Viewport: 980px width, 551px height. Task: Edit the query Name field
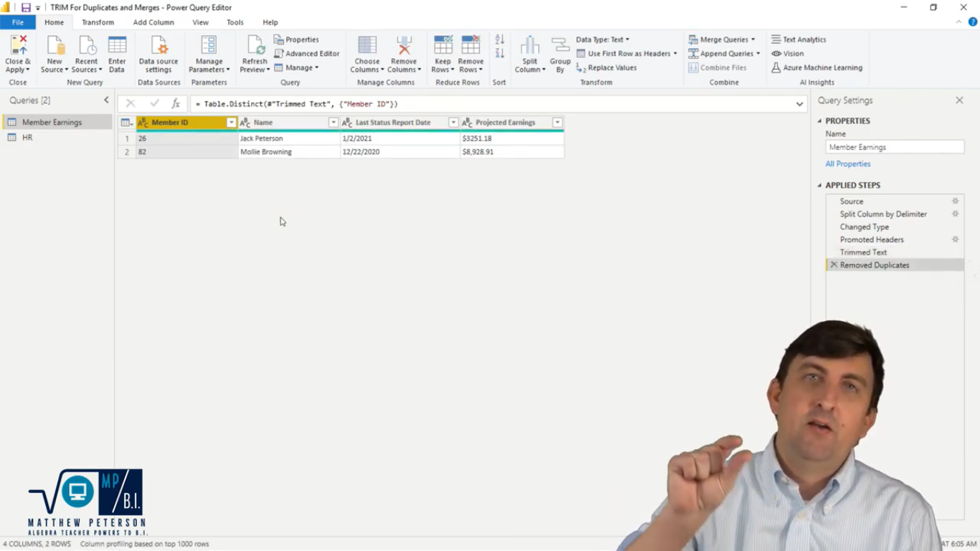(895, 147)
